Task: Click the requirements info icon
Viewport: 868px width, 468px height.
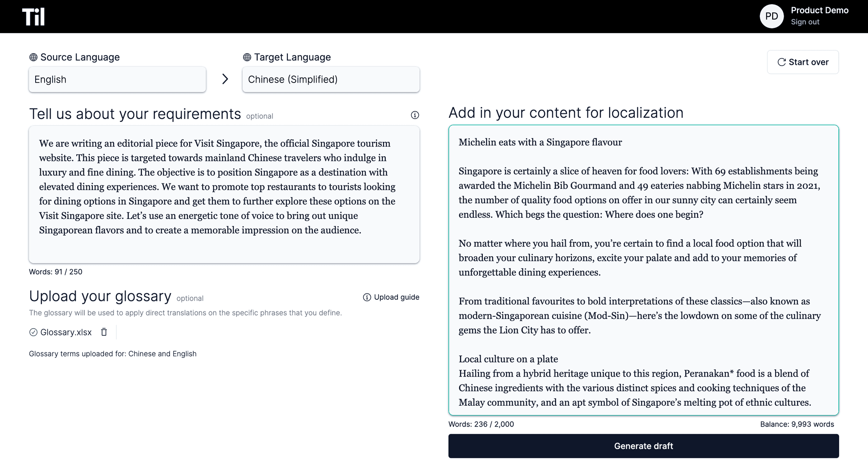Action: [415, 115]
